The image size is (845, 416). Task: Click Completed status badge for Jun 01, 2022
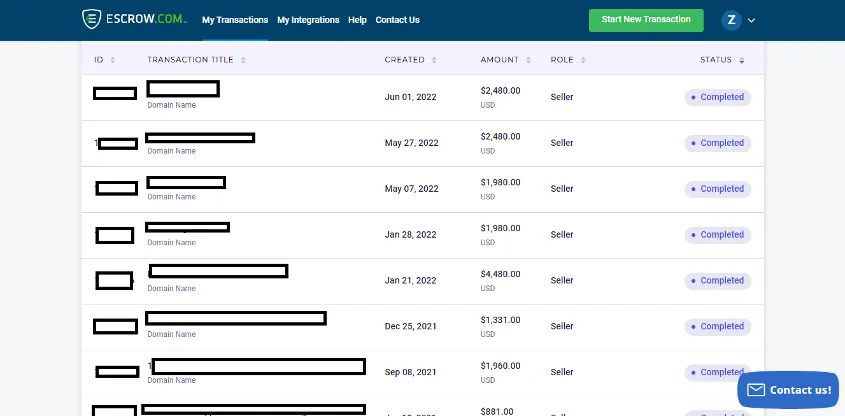pos(718,97)
